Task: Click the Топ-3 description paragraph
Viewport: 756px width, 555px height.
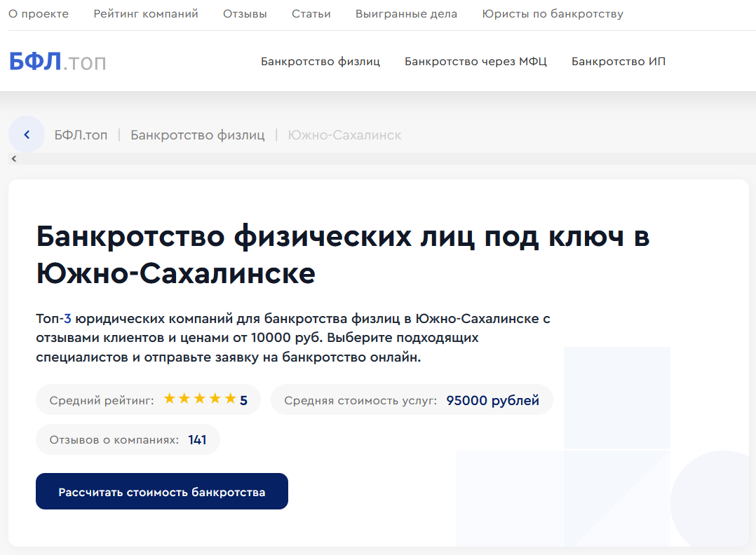Action: point(292,338)
